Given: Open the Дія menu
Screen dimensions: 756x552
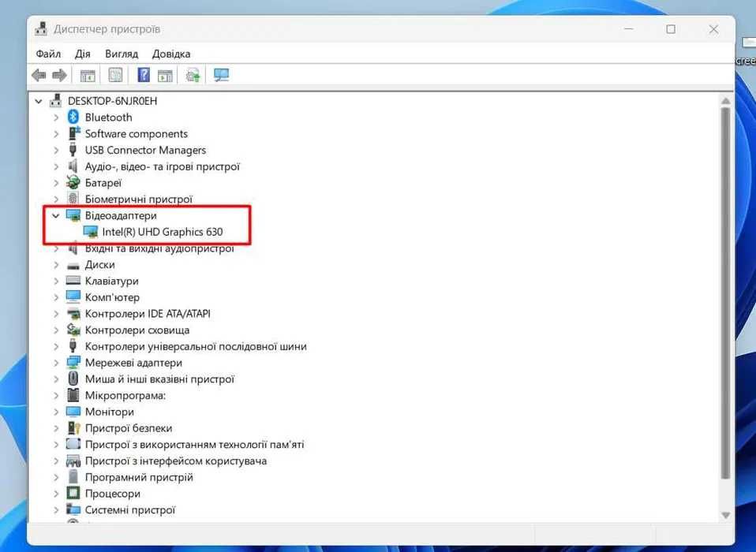Looking at the screenshot, I should pyautogui.click(x=82, y=54).
